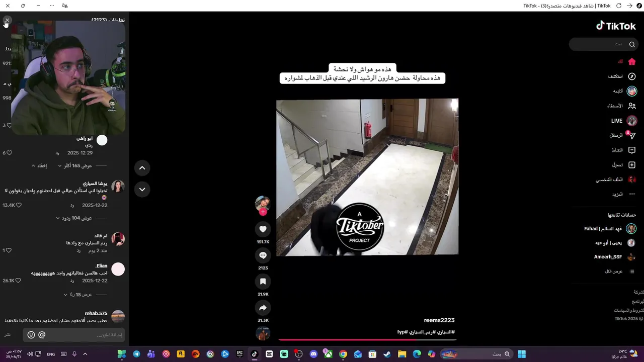Click the taskbar search box
The image size is (644, 362).
click(x=476, y=354)
